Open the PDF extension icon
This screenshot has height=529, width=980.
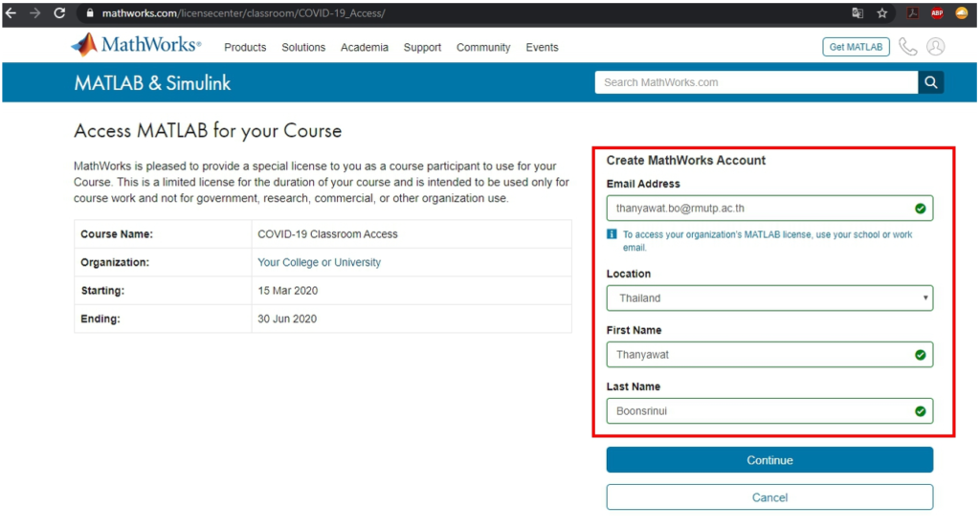913,13
